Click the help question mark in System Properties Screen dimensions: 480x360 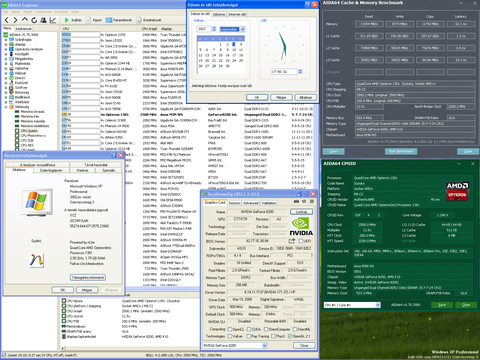113,155
